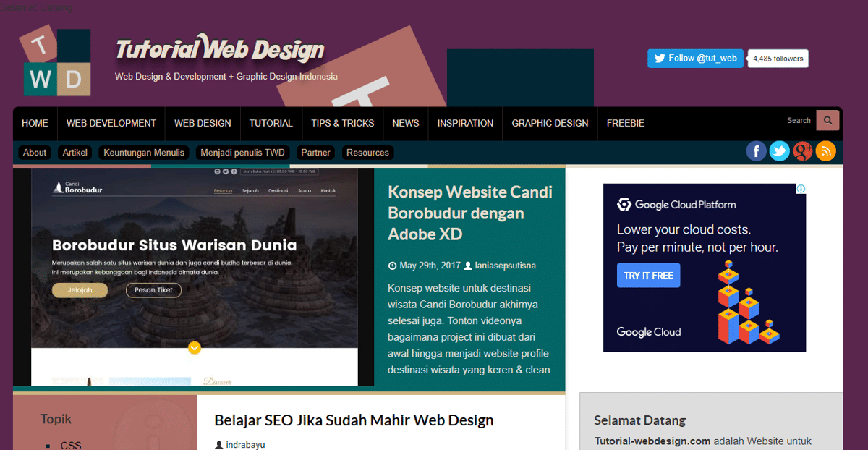Click the search magnifier icon in the navbar

click(827, 120)
